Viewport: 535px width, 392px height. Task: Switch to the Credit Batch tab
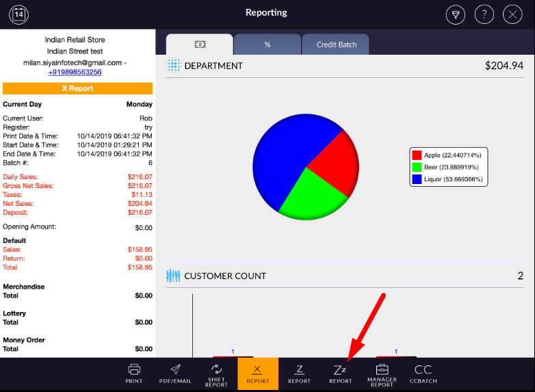point(336,44)
